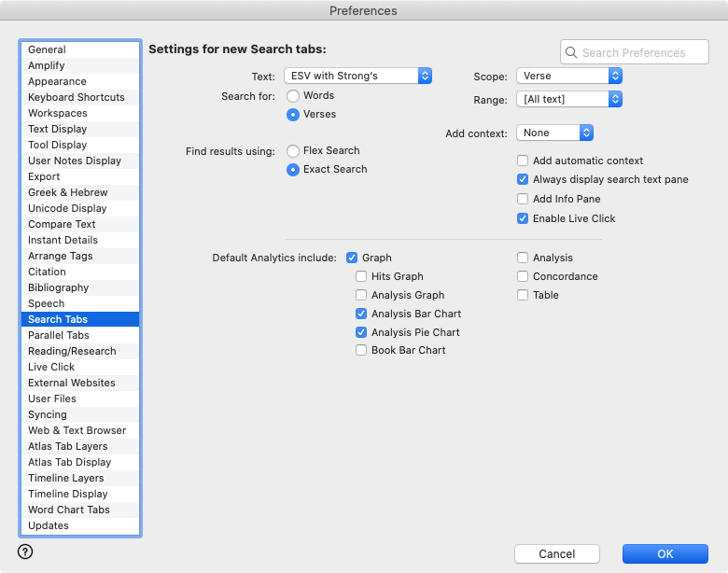This screenshot has width=728, height=573.
Task: Open the Scope dropdown set to Verse
Action: pyautogui.click(x=568, y=77)
